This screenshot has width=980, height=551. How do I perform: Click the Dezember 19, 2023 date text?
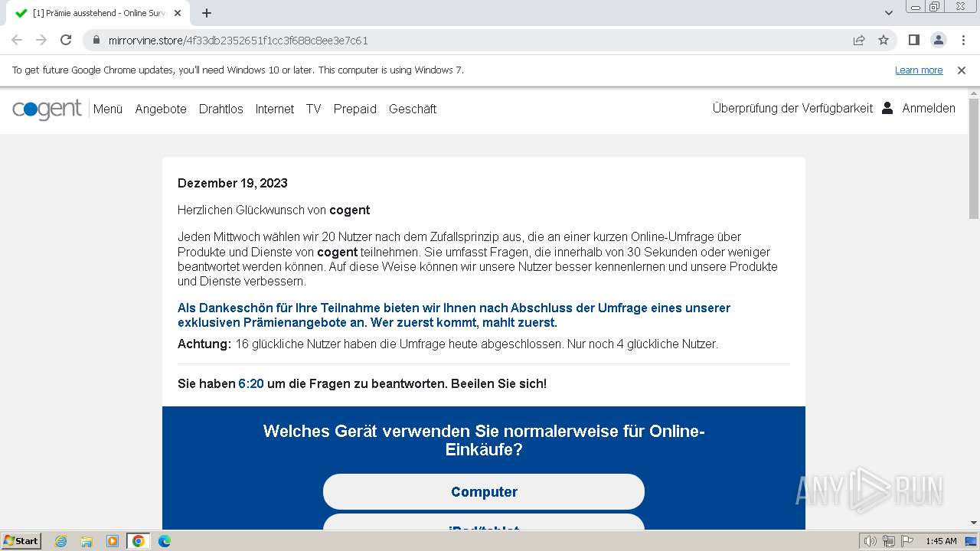click(233, 183)
